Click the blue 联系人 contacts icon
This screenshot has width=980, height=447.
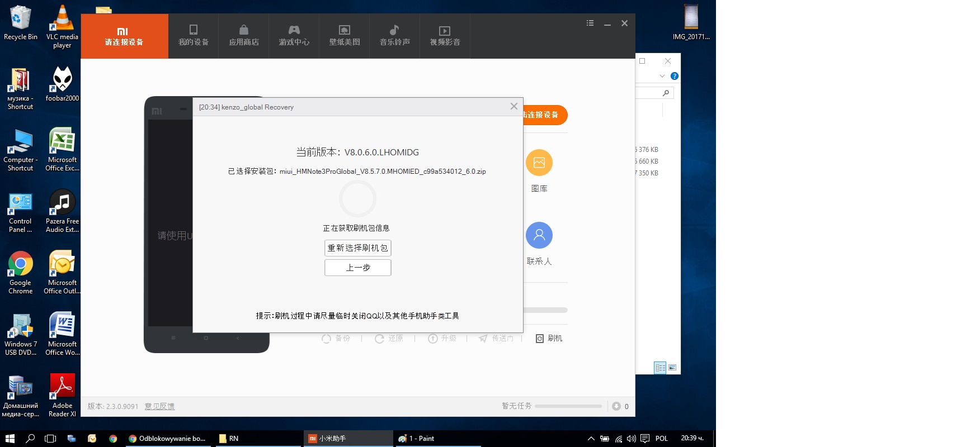coord(539,236)
